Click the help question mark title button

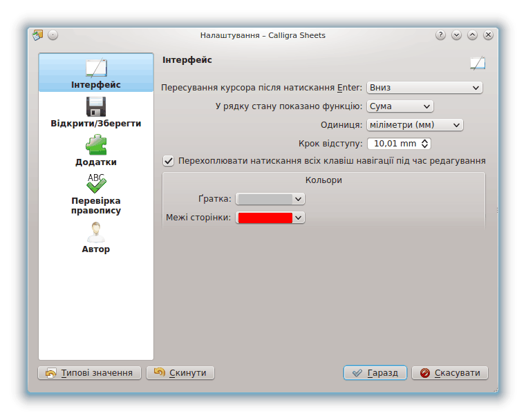click(440, 35)
